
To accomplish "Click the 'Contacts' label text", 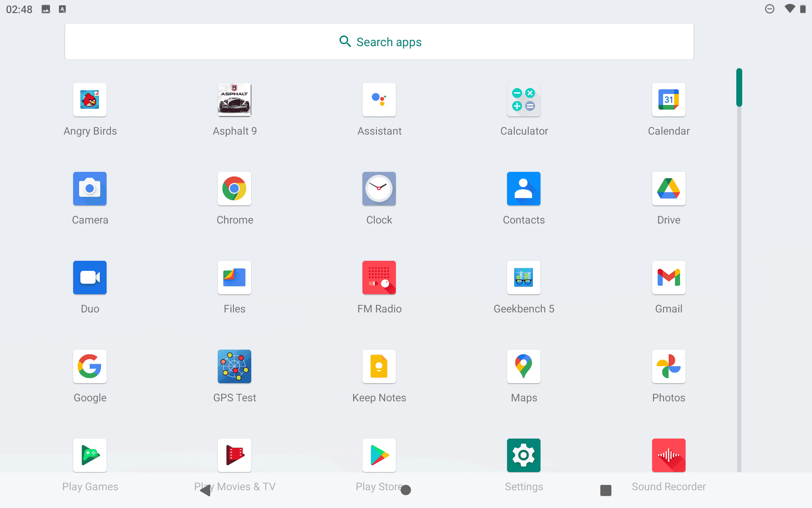I will coord(524,220).
